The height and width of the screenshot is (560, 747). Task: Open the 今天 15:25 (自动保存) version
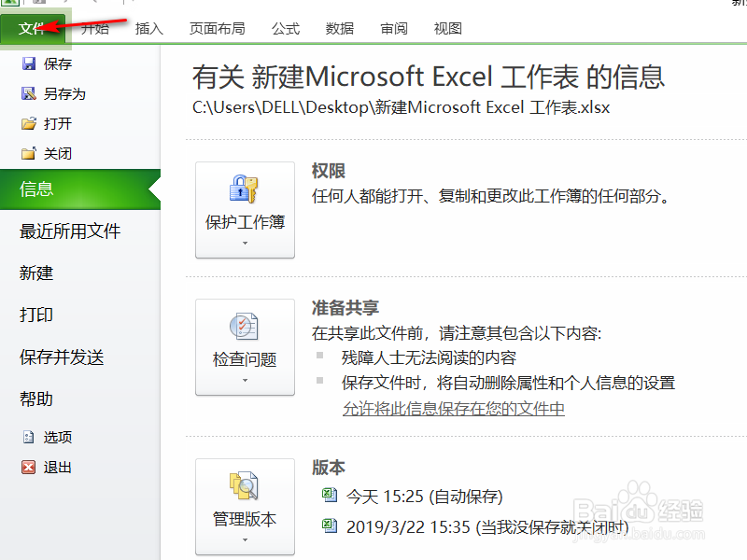point(424,497)
